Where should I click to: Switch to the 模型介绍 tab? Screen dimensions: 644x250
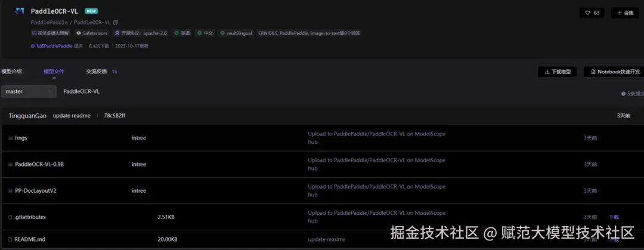[x=11, y=72]
